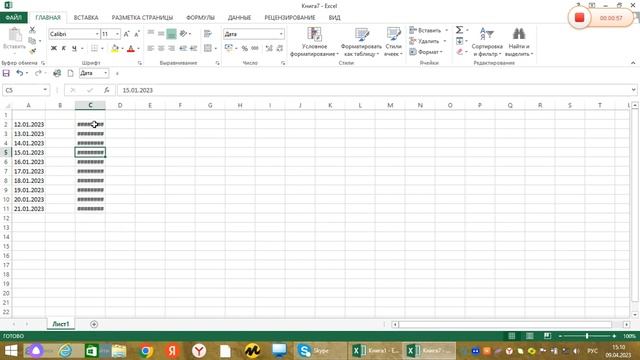Open Find & Select binoculars (Найти и выделить)
The width and height of the screenshot is (640, 360).
[519, 42]
